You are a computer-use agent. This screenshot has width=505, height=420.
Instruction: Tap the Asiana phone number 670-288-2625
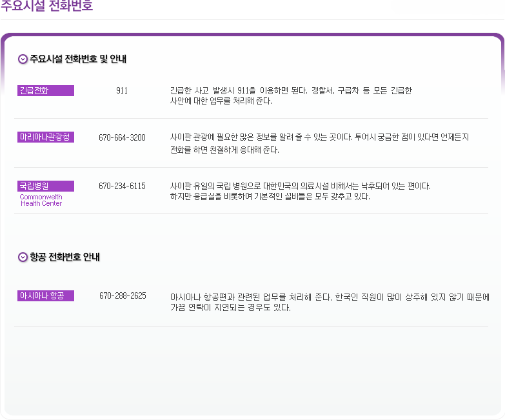coord(123,295)
